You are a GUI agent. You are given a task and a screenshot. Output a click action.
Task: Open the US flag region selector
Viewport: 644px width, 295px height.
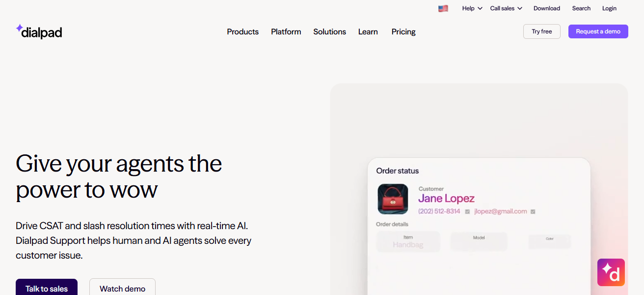[443, 8]
